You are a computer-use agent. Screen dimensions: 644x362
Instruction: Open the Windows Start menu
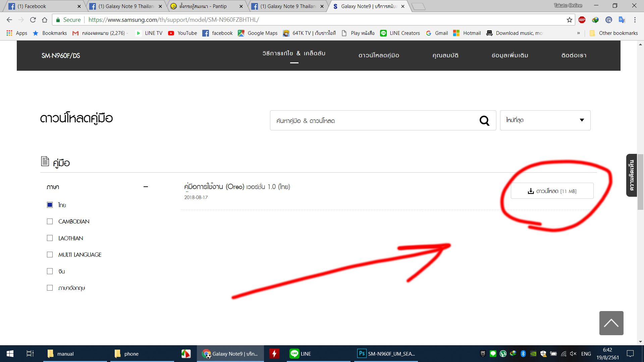click(10, 354)
